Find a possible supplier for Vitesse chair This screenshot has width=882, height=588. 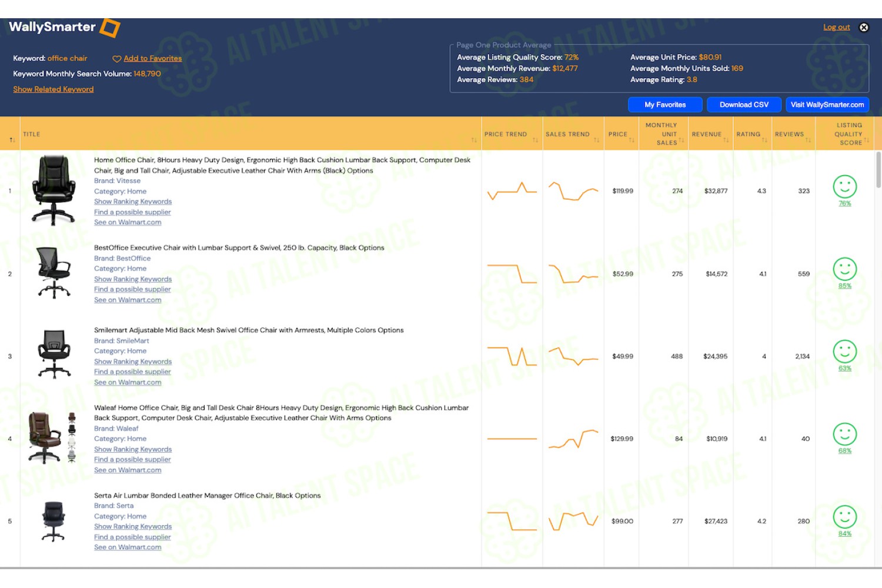(132, 212)
